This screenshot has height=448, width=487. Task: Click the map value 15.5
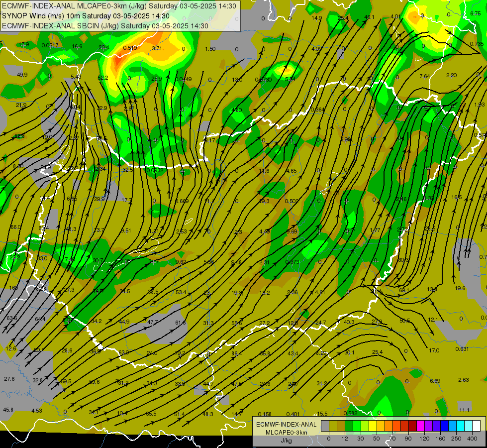(x=322, y=414)
